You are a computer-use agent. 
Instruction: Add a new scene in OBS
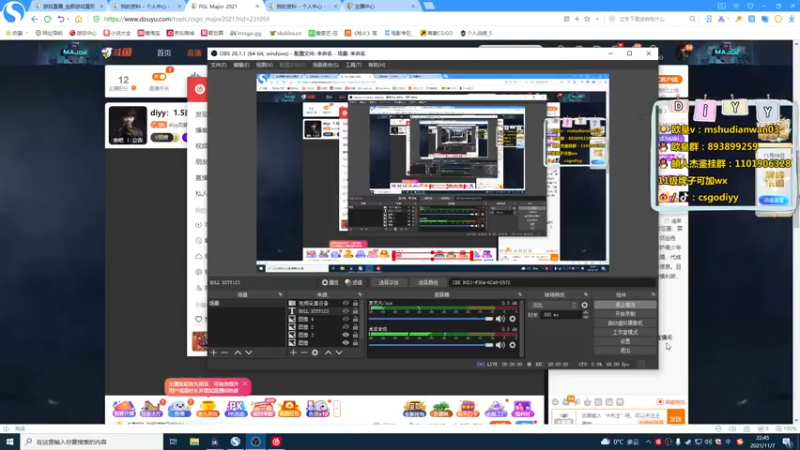click(x=214, y=353)
